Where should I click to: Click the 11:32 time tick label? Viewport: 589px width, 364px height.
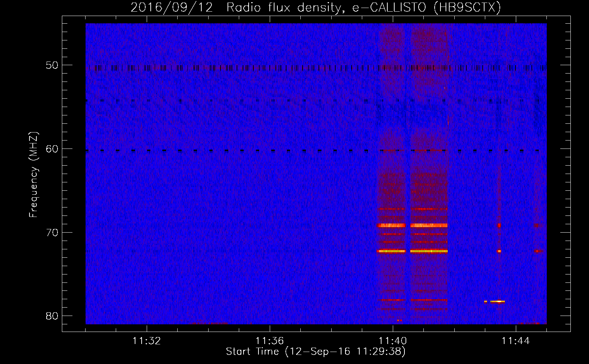coord(147,341)
